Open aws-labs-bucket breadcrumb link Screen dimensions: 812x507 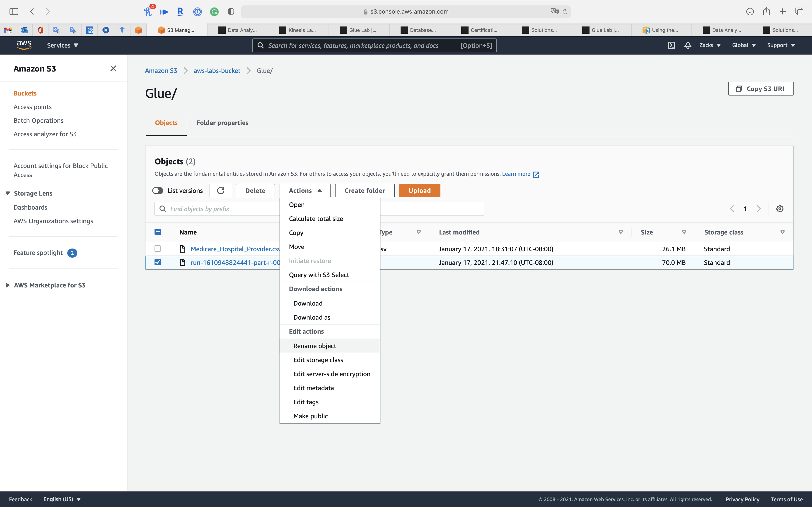[x=217, y=71]
